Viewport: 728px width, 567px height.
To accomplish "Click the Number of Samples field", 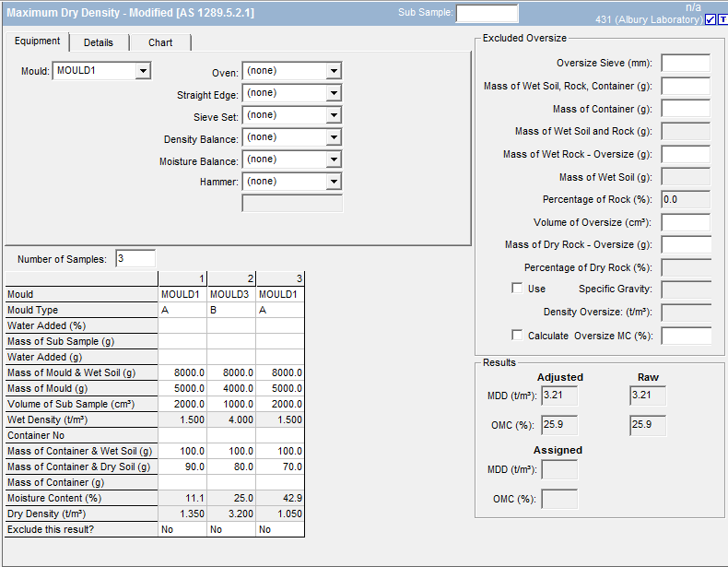I will [135, 259].
